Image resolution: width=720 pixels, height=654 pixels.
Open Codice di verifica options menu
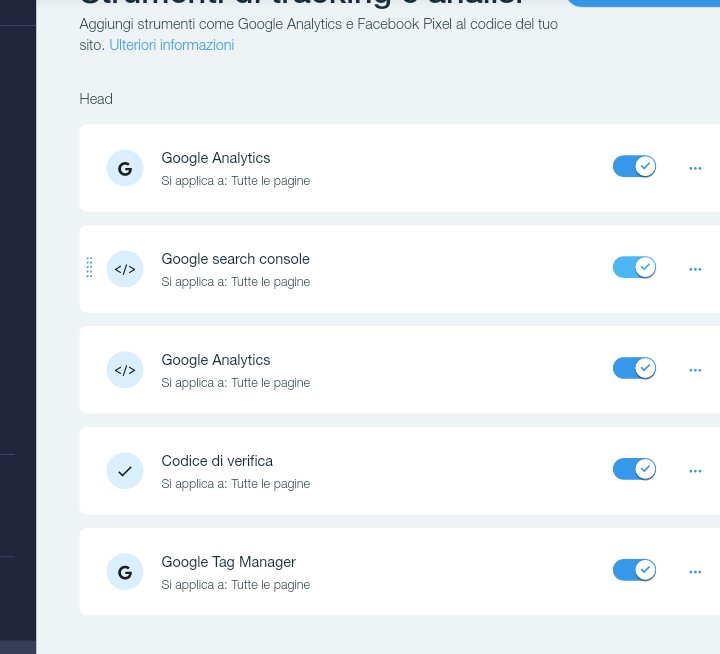695,472
